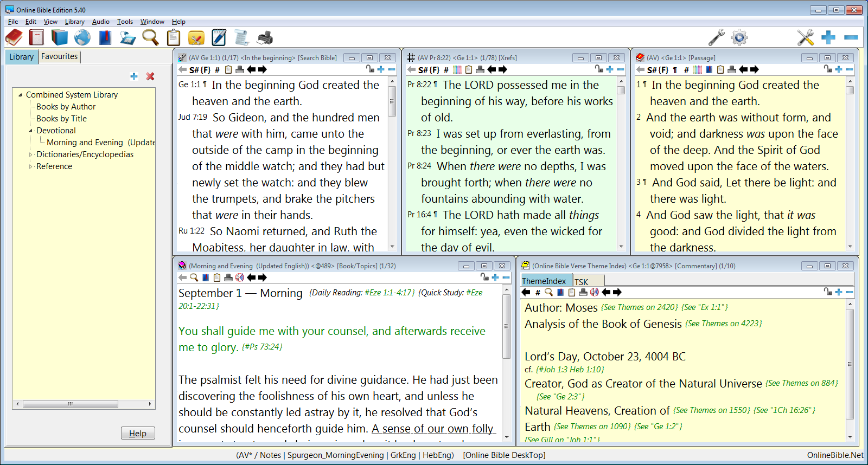
Task: Select Morning and Evening tree entry
Action: (100, 143)
